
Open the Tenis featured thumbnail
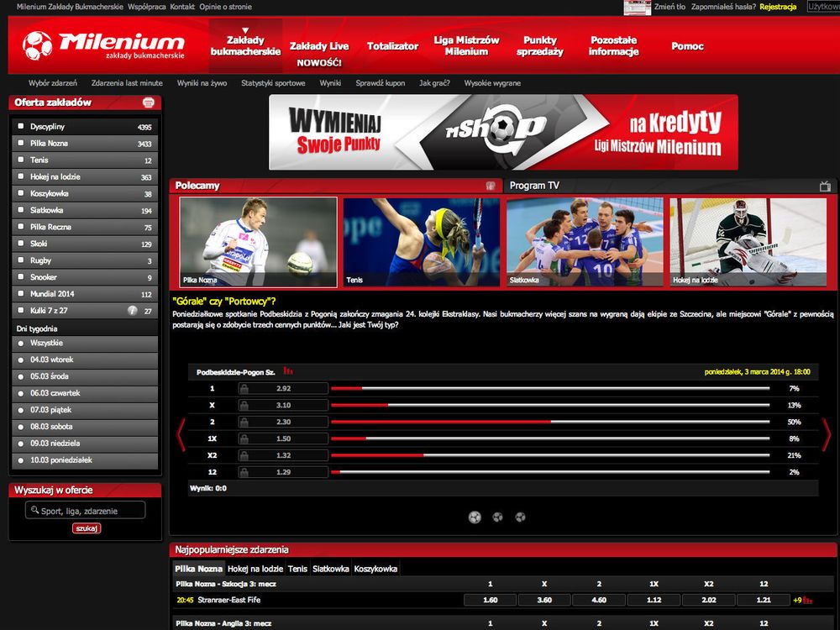pyautogui.click(x=422, y=242)
